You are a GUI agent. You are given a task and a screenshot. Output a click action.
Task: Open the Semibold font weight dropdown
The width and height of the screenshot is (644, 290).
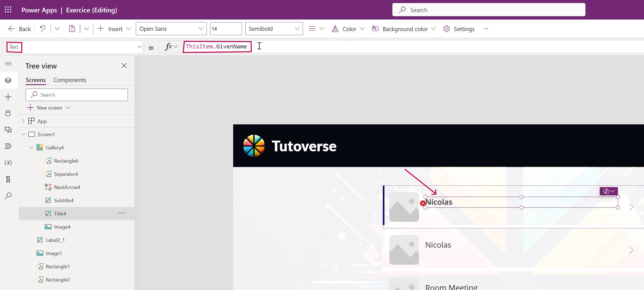point(274,29)
